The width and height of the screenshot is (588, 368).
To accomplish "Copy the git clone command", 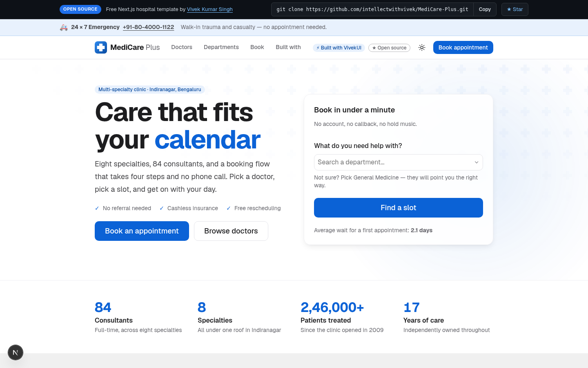I will pyautogui.click(x=485, y=9).
